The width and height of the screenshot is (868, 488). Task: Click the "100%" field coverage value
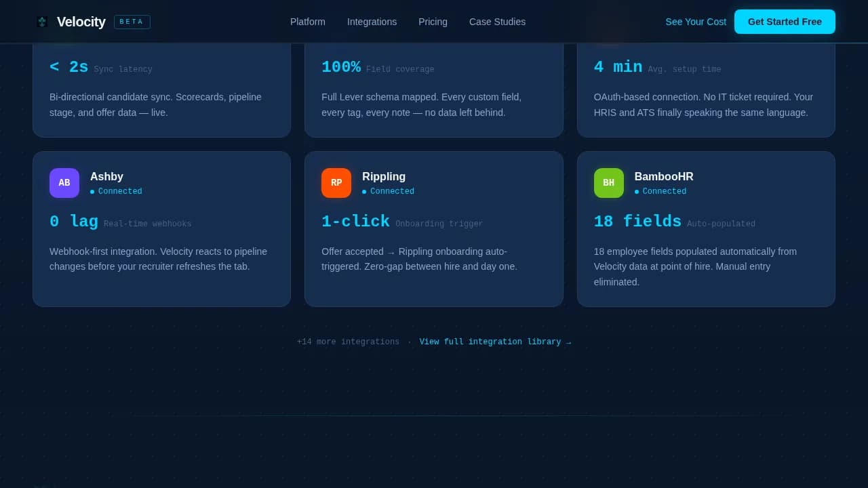point(341,67)
